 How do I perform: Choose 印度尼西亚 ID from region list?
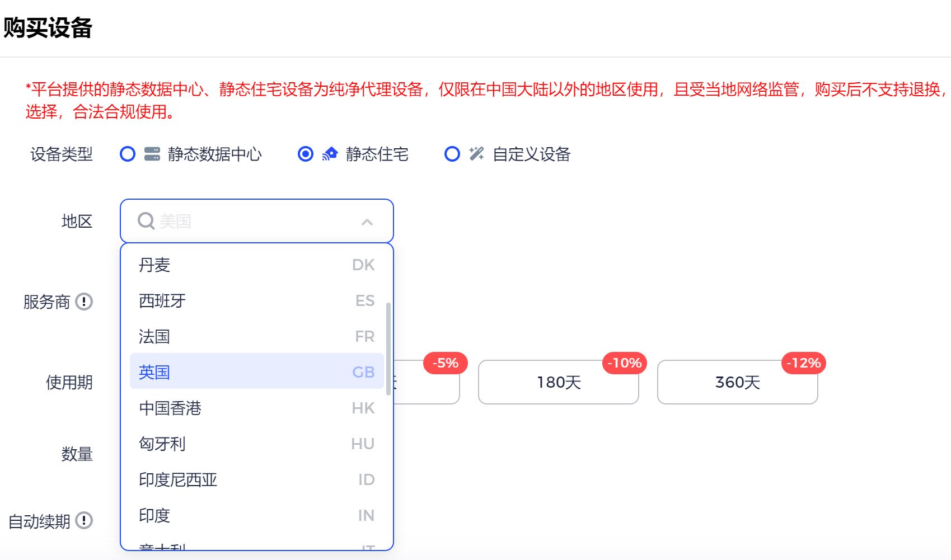[257, 479]
